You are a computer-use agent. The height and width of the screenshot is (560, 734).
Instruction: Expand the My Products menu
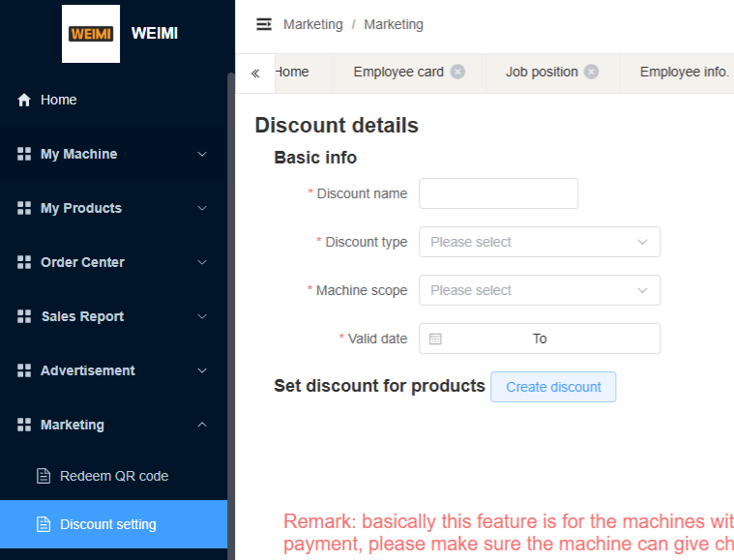[113, 208]
